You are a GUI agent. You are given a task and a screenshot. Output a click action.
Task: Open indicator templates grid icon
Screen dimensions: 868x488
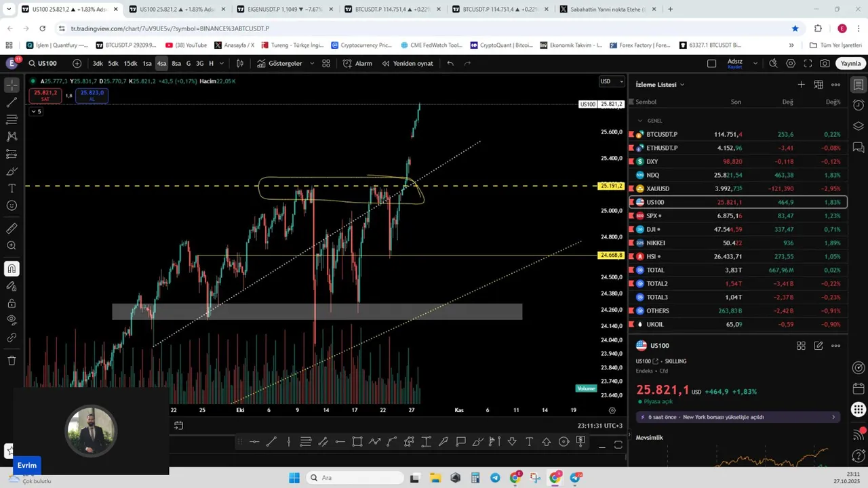(x=326, y=63)
